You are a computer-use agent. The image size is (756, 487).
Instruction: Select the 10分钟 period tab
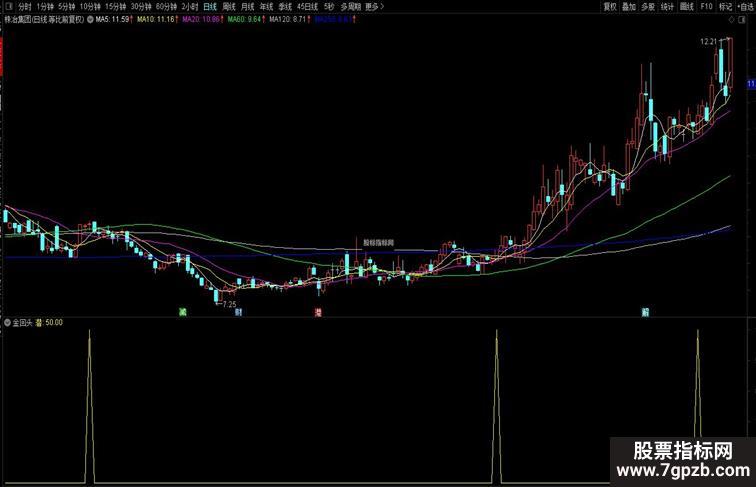point(90,7)
